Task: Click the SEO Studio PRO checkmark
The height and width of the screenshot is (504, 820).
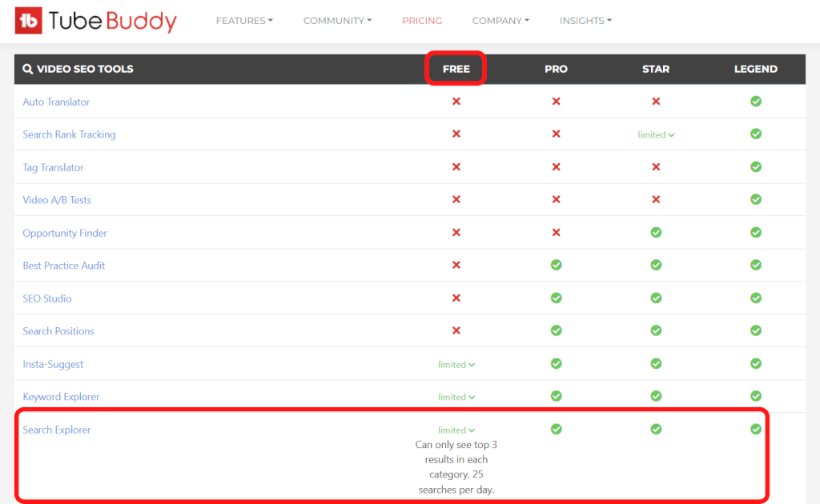Action: click(556, 298)
